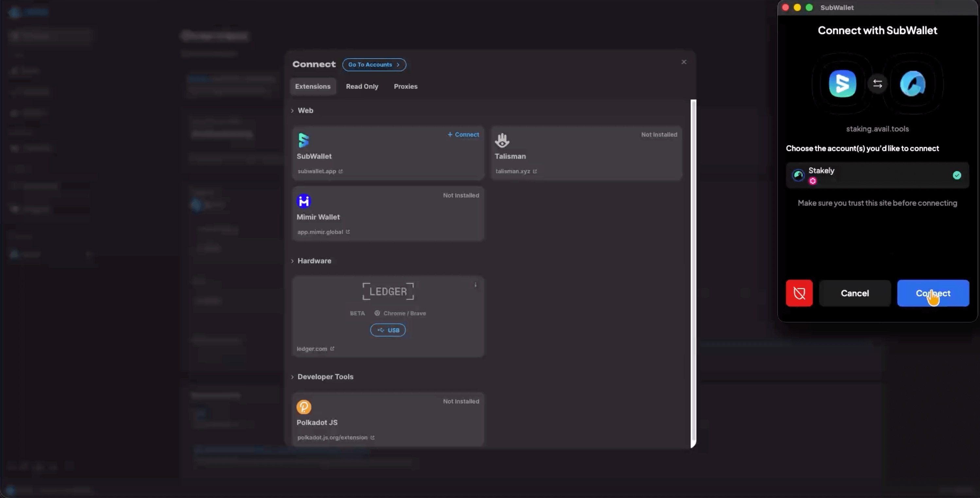Image resolution: width=980 pixels, height=498 pixels.
Task: Click the swap arrows between SubWallet and Avail logos
Action: (x=878, y=83)
